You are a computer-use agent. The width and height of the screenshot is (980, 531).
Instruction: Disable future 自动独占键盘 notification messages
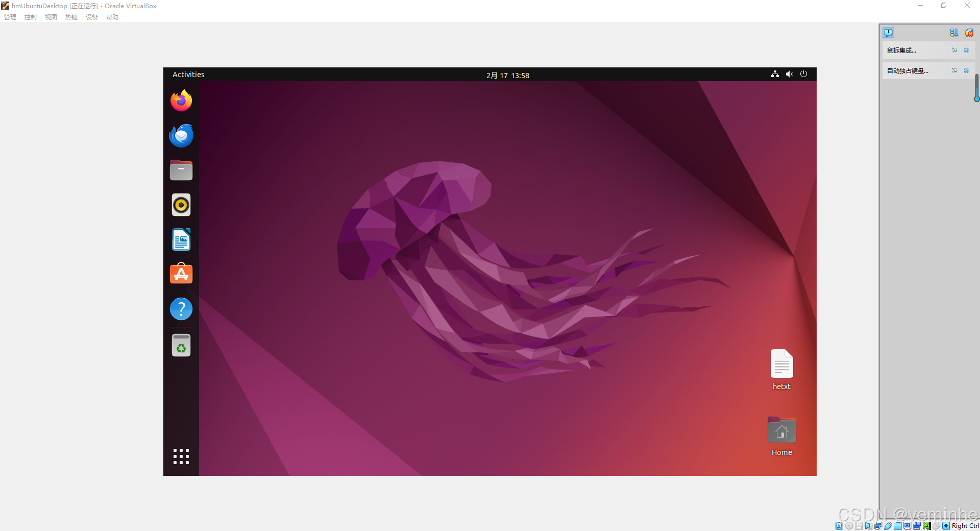pyautogui.click(x=954, y=70)
